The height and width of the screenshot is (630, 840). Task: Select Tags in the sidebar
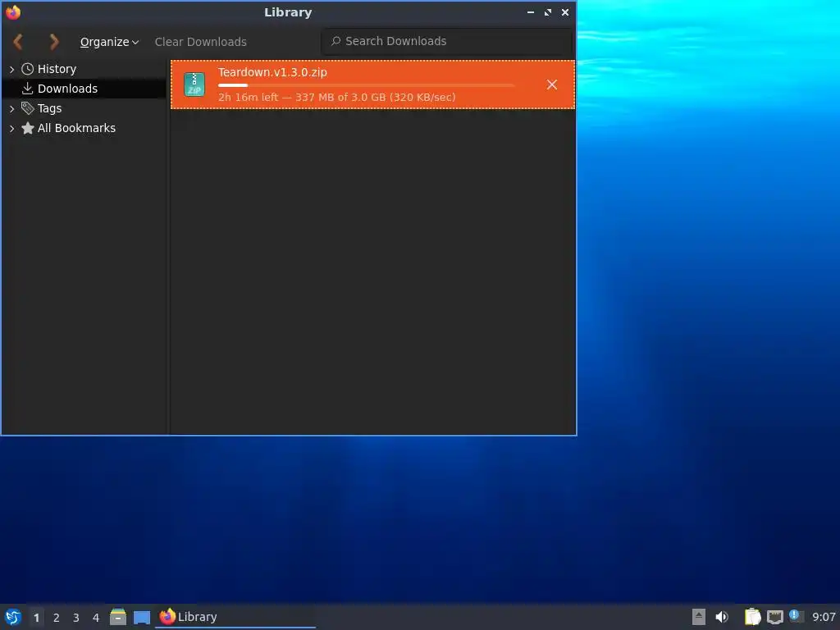(49, 108)
